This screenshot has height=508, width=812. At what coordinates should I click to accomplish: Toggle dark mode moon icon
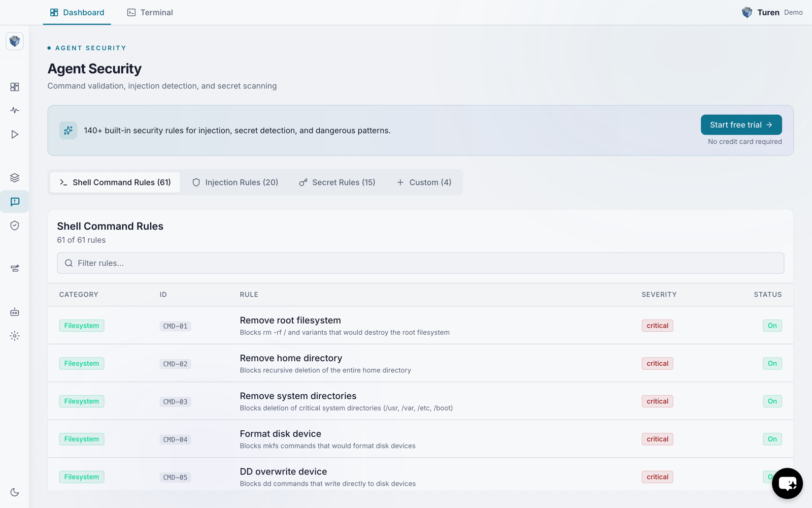(15, 492)
